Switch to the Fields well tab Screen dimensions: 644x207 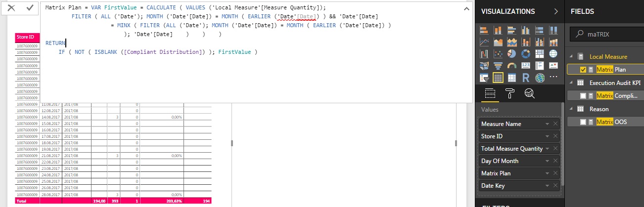coord(490,93)
